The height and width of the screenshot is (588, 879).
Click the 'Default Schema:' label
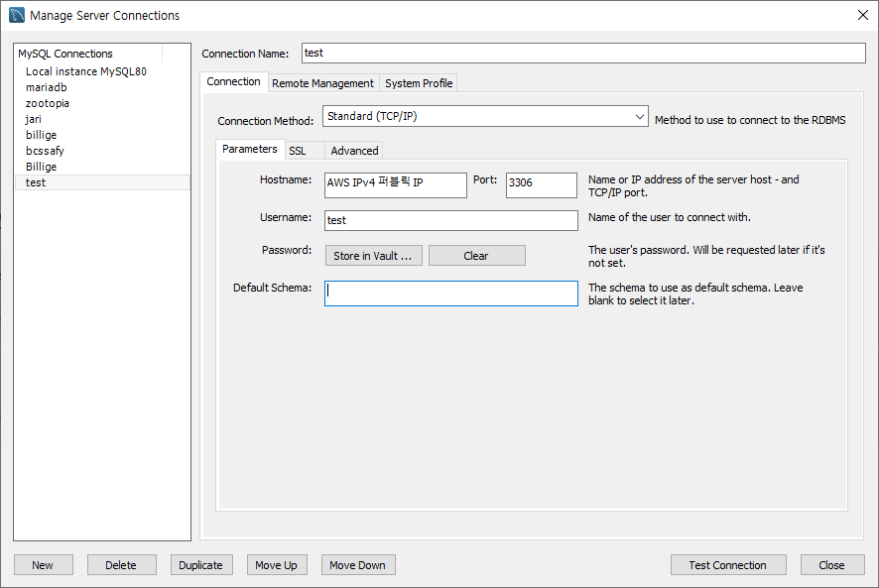[x=273, y=288]
